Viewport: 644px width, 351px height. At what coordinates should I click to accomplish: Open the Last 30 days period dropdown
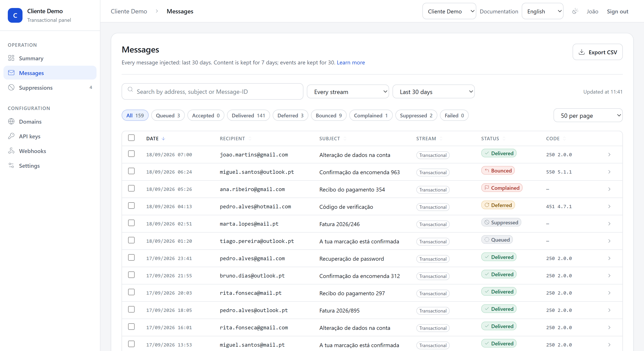pyautogui.click(x=433, y=92)
